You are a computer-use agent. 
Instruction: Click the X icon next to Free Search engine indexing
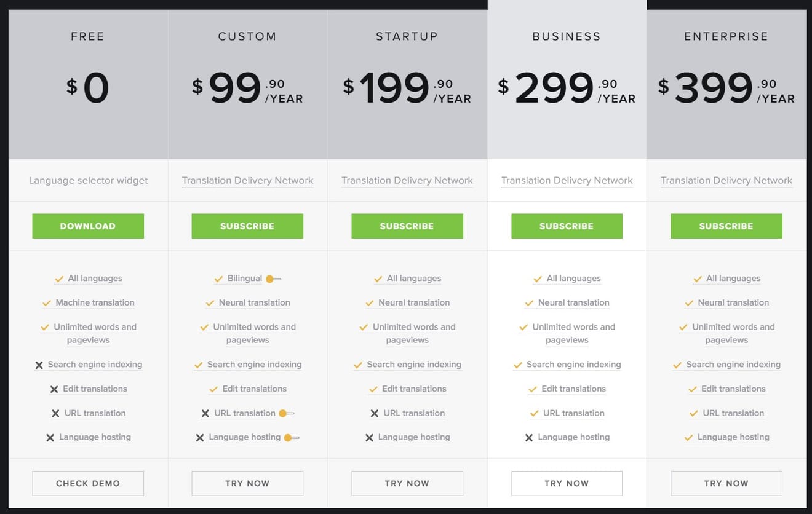point(39,365)
